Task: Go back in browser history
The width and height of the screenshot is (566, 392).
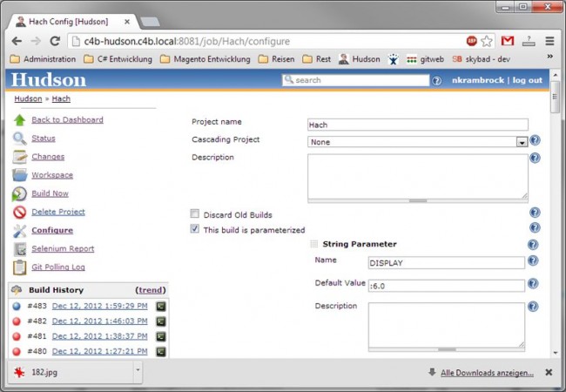Action: [17, 41]
